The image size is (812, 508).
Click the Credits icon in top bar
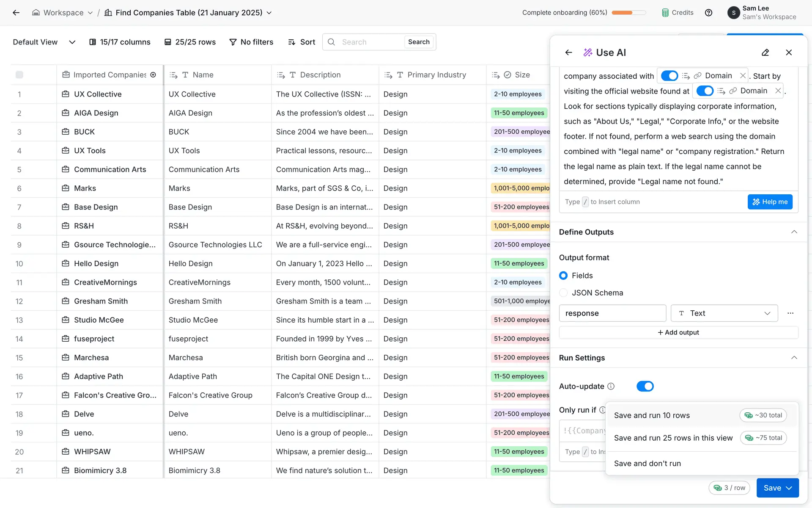tap(665, 13)
